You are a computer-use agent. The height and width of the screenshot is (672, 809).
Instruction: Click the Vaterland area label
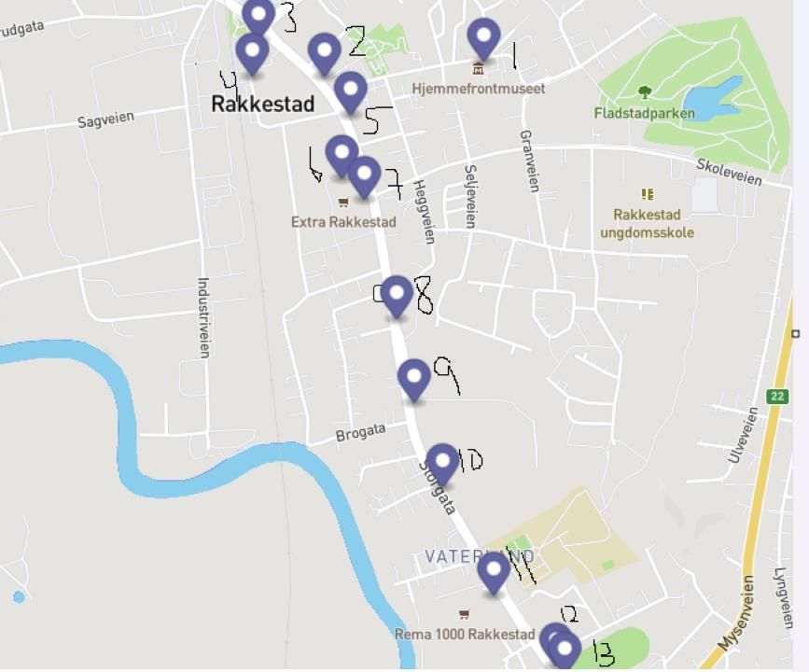480,556
